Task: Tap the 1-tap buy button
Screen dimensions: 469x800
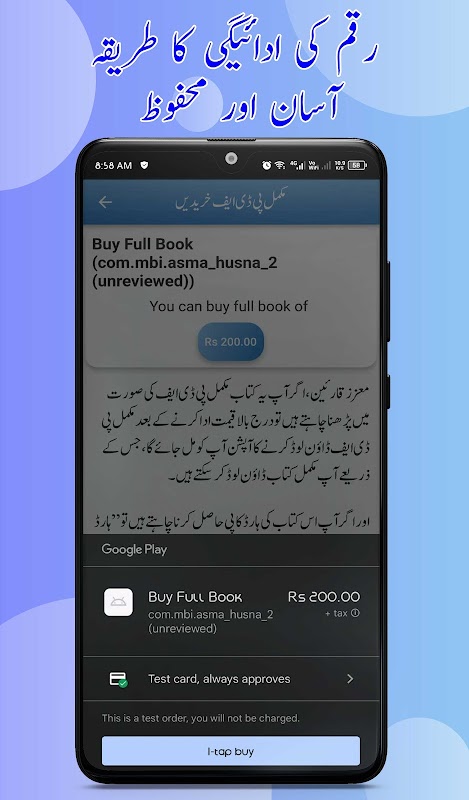Action: tap(231, 751)
